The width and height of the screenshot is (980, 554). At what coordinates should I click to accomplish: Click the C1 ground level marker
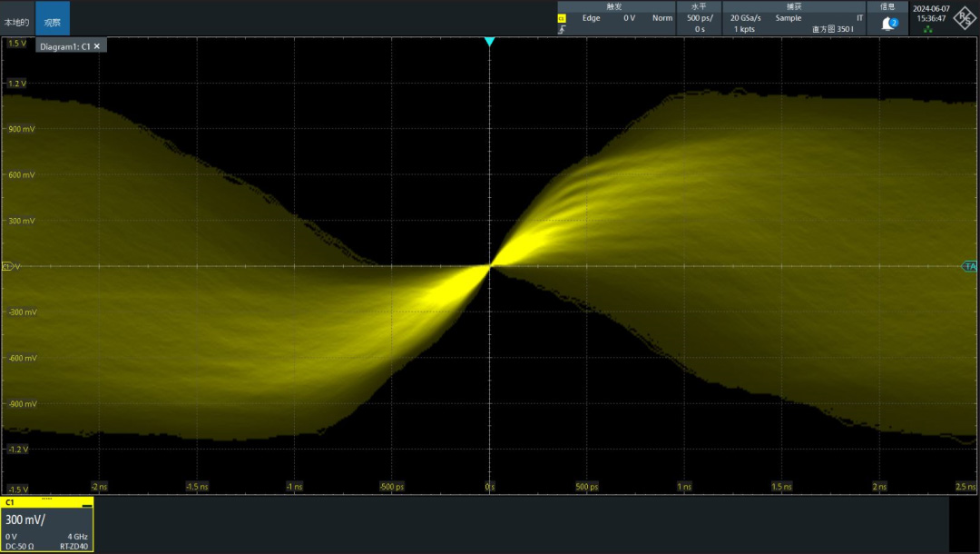click(7, 266)
